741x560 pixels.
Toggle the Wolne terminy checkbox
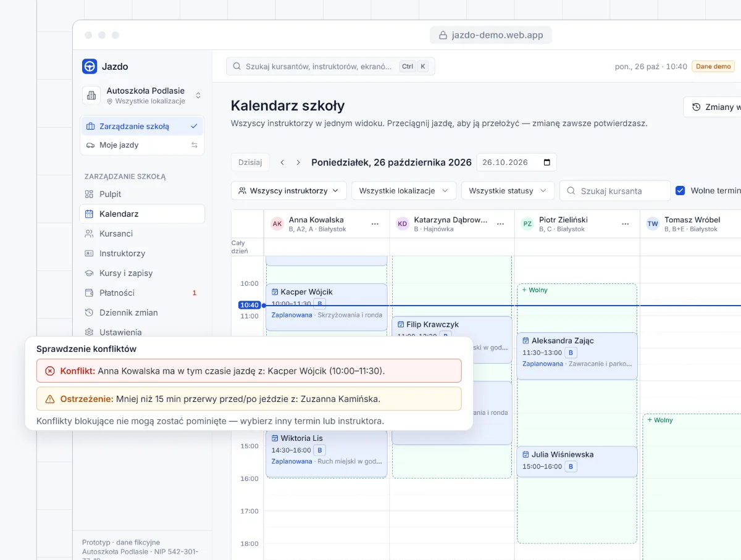pos(680,191)
